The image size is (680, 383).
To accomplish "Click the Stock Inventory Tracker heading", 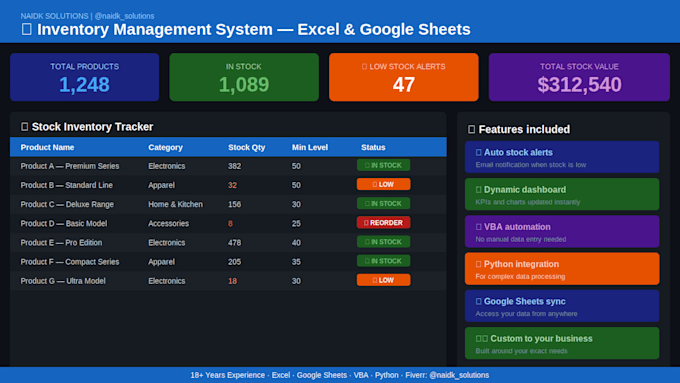I will (87, 127).
